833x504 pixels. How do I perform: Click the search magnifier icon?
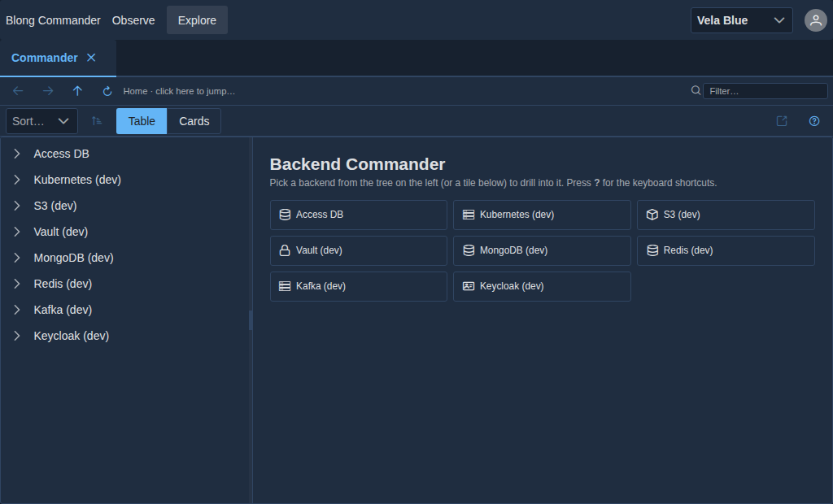[x=696, y=90]
